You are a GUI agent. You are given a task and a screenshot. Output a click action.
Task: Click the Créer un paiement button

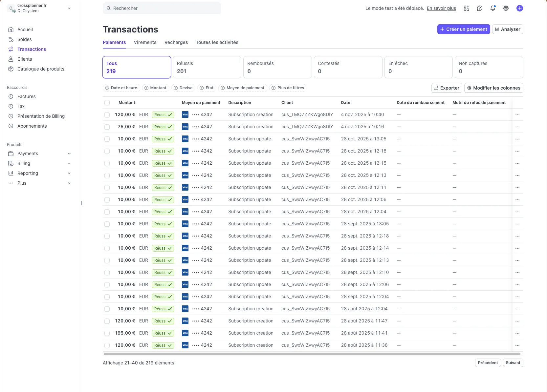(x=463, y=29)
